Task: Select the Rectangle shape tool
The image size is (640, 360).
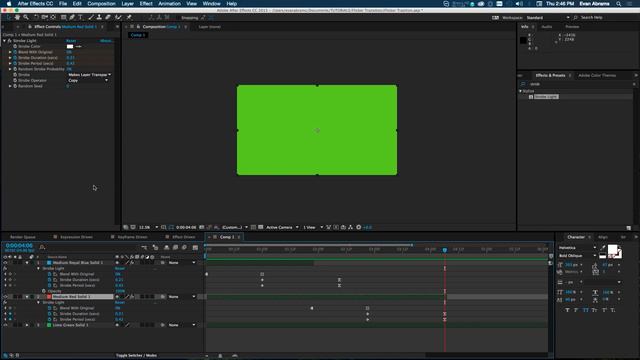Action: pos(63,18)
